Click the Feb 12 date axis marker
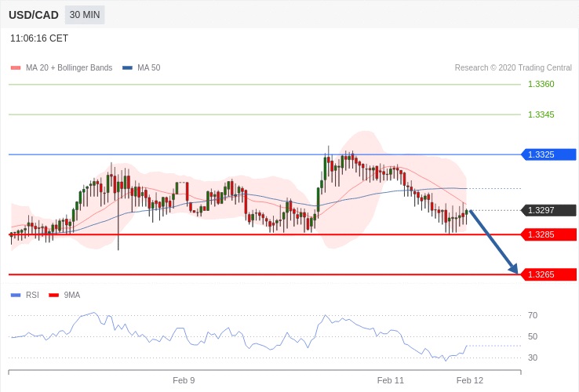 coord(469,380)
